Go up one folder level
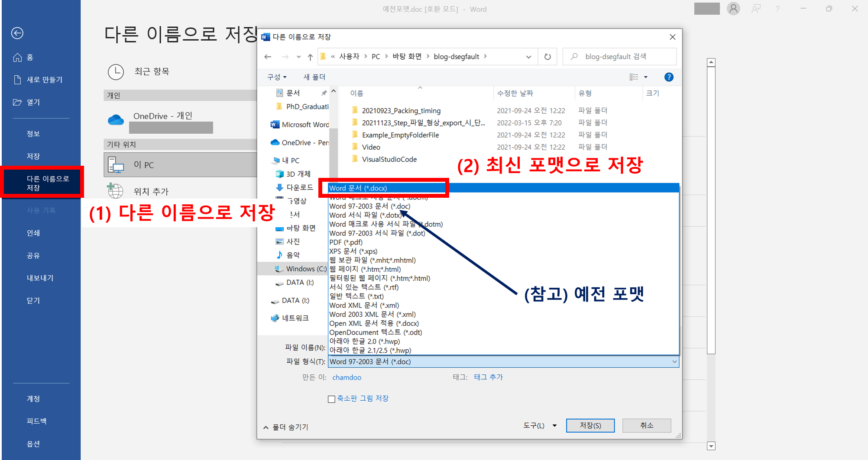Image resolution: width=868 pixels, height=460 pixels. (310, 57)
